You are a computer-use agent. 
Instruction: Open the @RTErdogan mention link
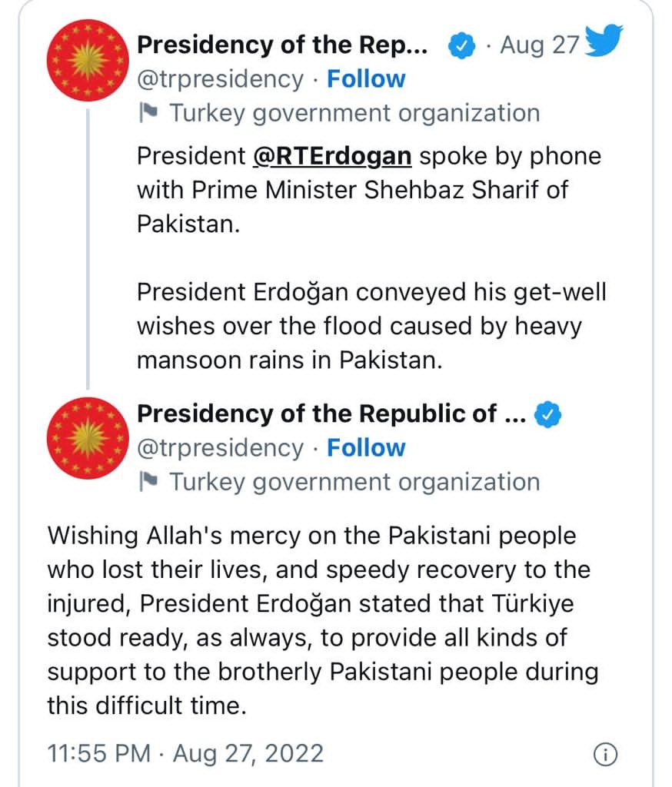click(332, 156)
